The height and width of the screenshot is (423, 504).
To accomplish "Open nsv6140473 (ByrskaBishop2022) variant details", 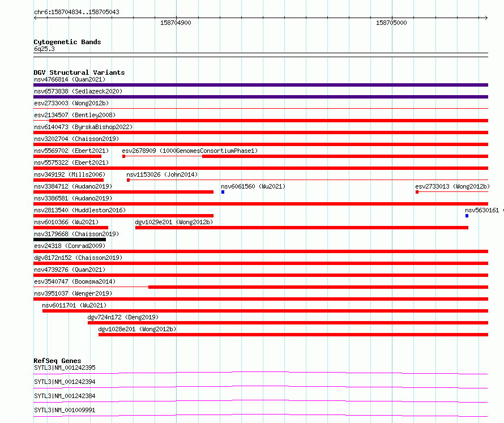I will (x=83, y=127).
